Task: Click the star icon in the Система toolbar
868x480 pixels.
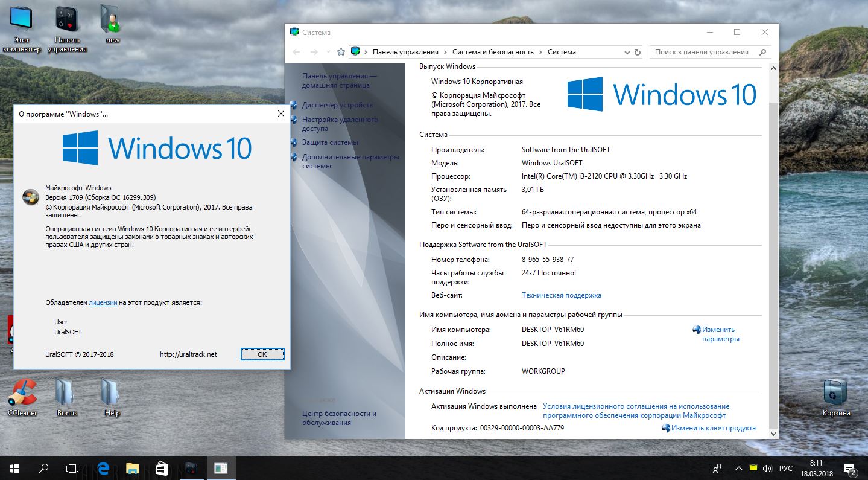Action: pyautogui.click(x=341, y=52)
